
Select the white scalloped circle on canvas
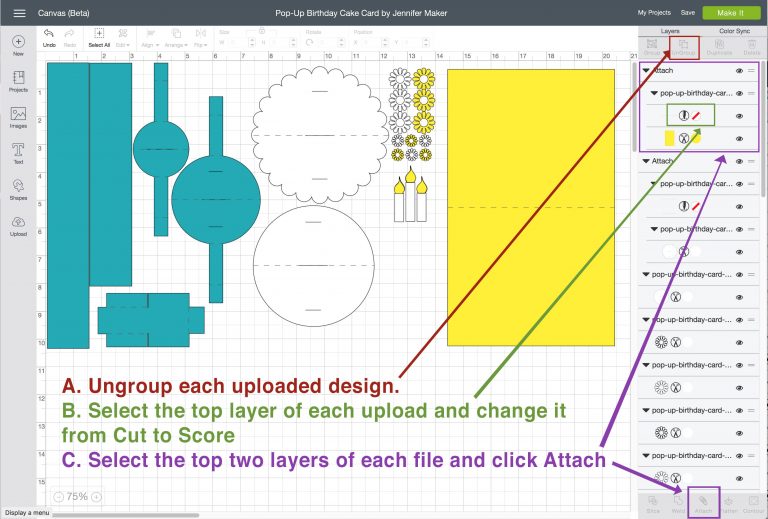319,135
